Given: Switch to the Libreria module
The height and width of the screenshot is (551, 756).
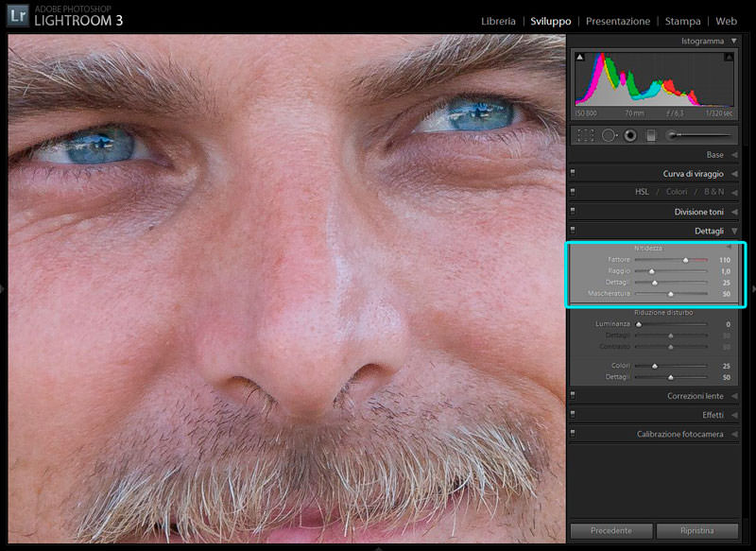Looking at the screenshot, I should [x=498, y=21].
